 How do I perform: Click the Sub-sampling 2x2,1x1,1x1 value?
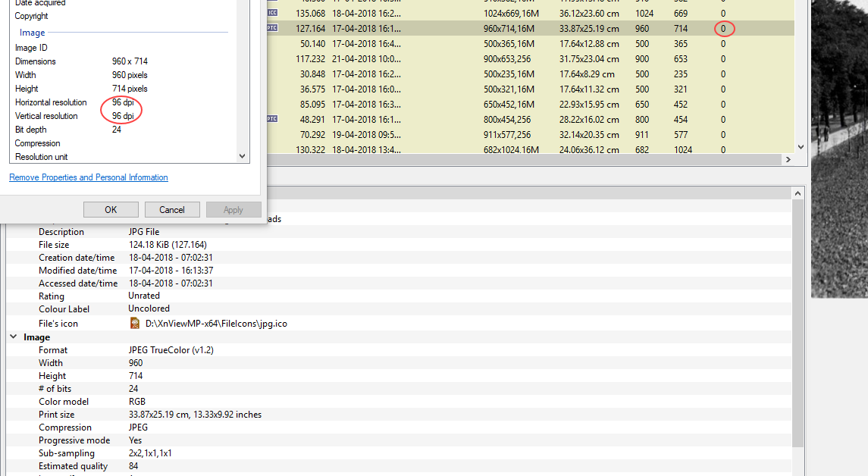[x=150, y=453]
